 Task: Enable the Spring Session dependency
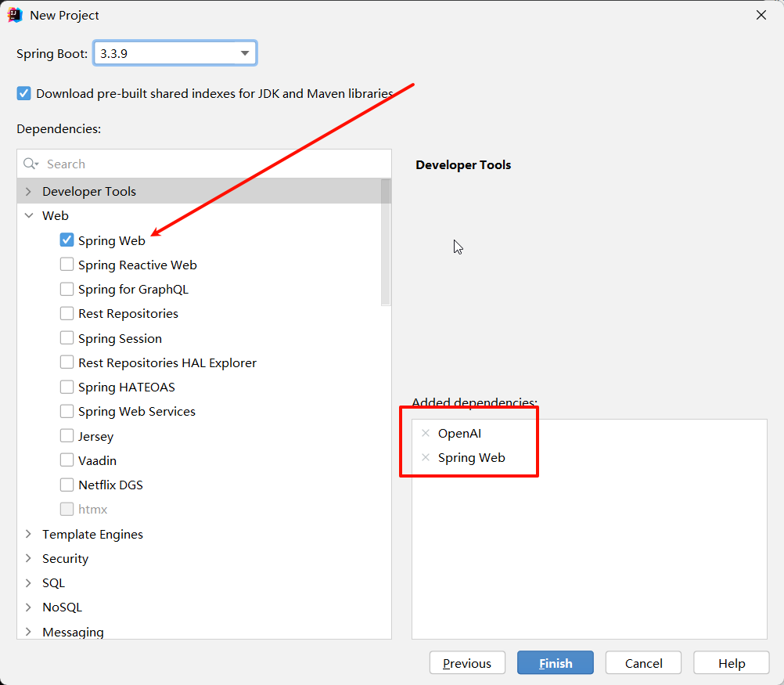point(67,337)
